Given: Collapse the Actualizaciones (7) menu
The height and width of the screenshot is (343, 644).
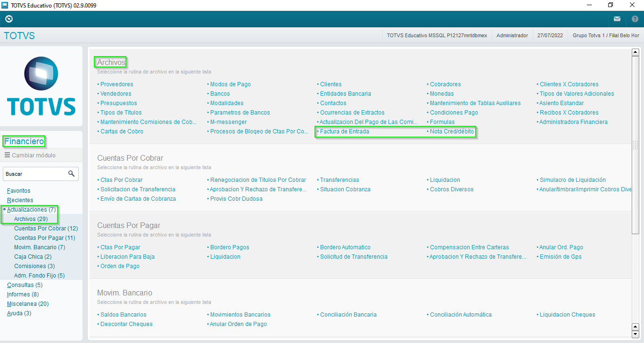Looking at the screenshot, I should point(31,210).
